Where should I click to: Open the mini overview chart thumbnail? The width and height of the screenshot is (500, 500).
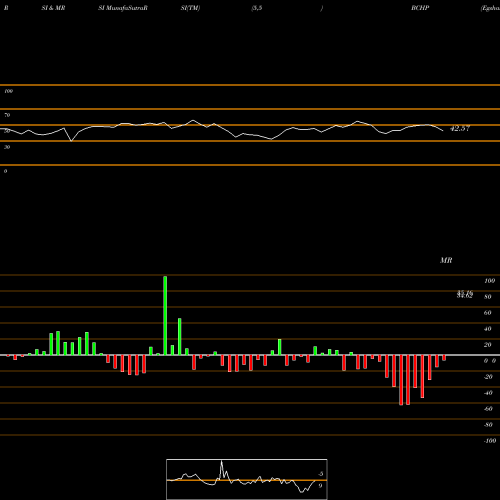pos(247,479)
